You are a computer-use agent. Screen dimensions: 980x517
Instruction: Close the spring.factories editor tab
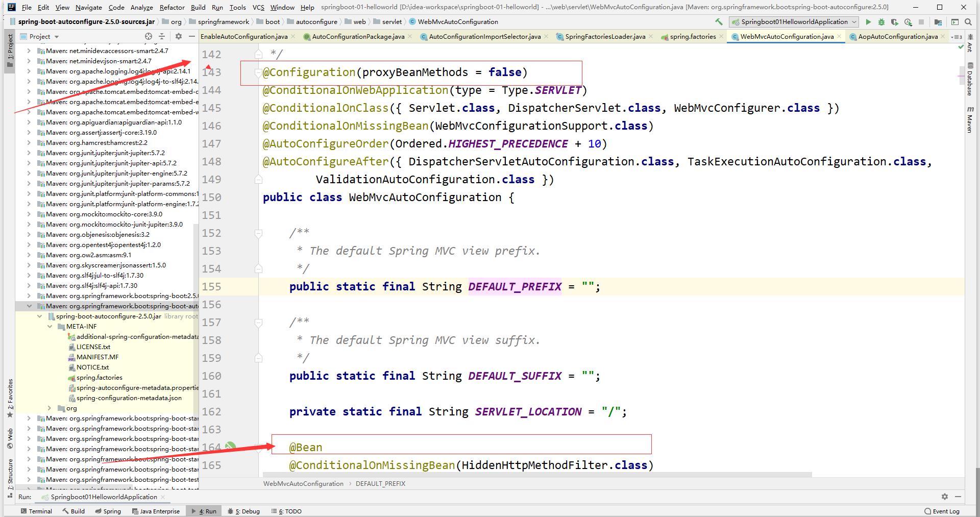point(721,36)
